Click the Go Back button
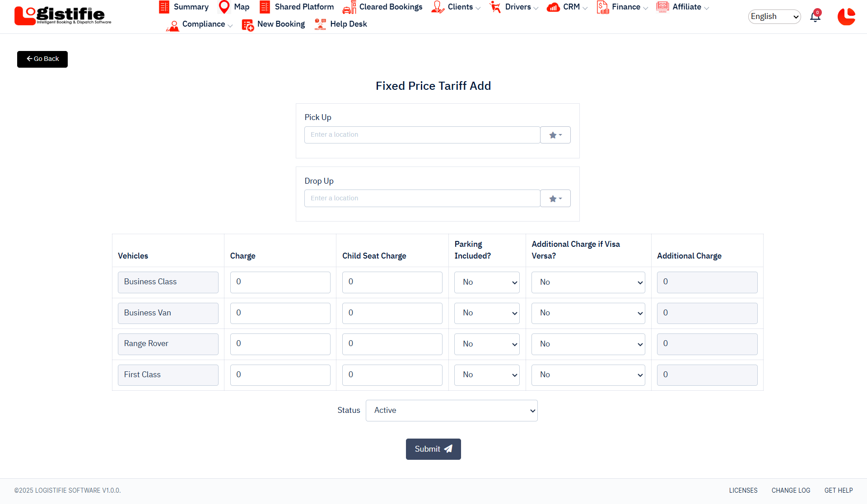Viewport: 867px width, 504px height. [42, 59]
